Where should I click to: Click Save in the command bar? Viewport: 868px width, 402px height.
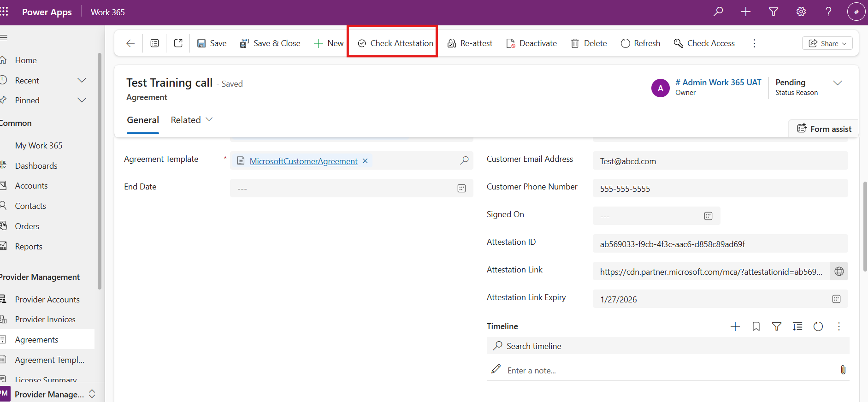(x=212, y=43)
